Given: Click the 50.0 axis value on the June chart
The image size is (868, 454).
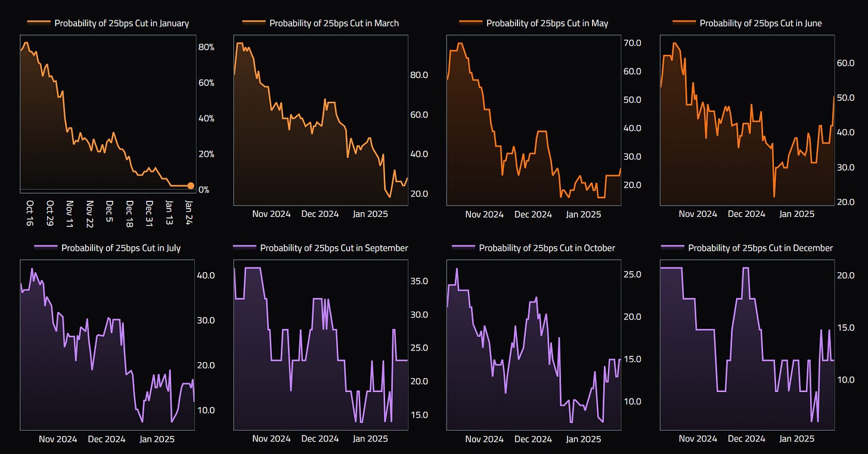Looking at the screenshot, I should [847, 98].
